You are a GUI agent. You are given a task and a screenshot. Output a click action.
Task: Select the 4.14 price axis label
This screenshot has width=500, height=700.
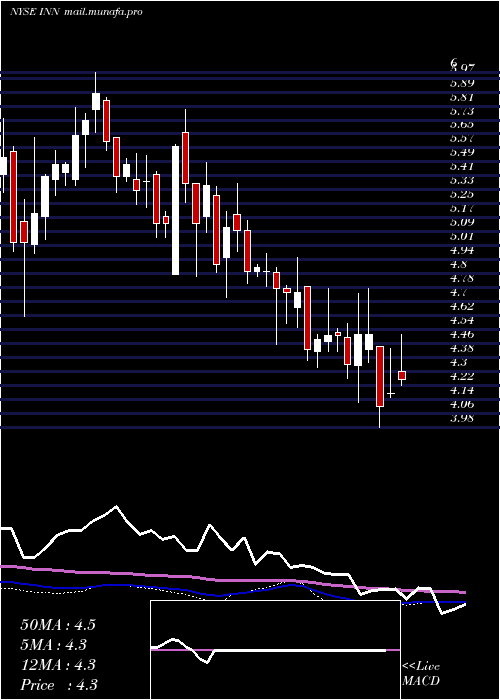click(x=462, y=390)
